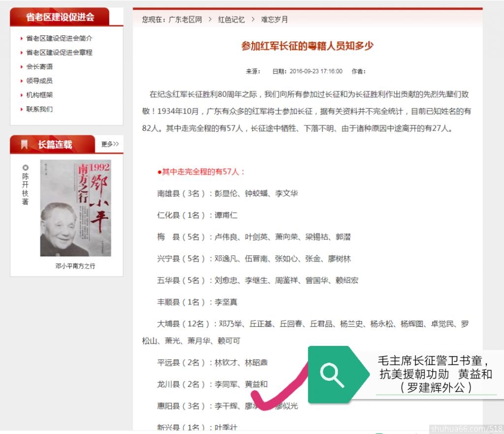Click the chevron between 广东老区网 and 红色记忆
The image size is (504, 434).
click(x=210, y=20)
